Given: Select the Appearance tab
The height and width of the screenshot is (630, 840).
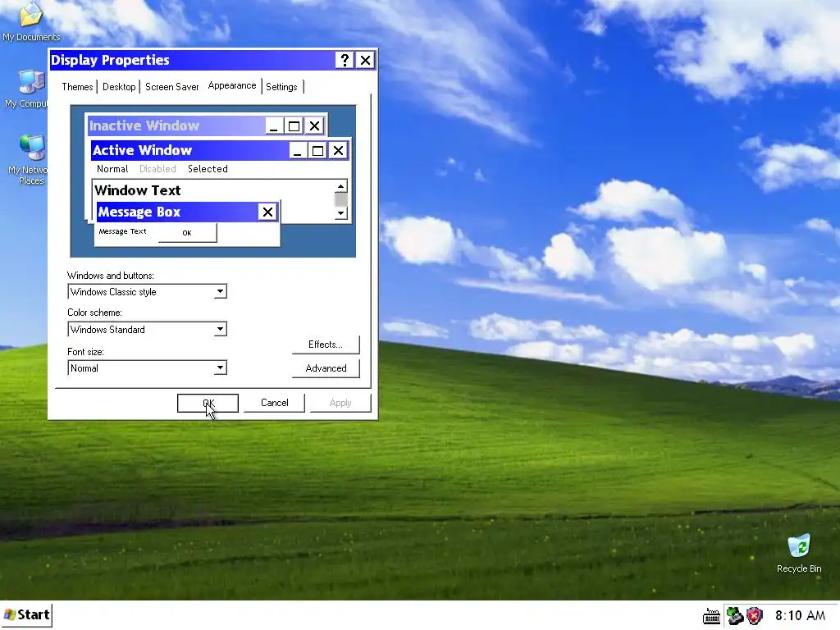Looking at the screenshot, I should (232, 85).
